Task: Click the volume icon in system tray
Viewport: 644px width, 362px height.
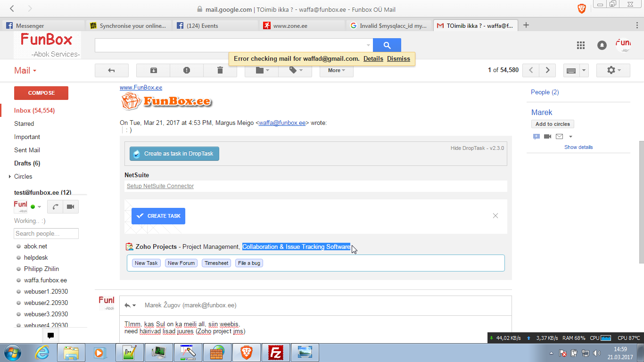Action: click(x=596, y=353)
